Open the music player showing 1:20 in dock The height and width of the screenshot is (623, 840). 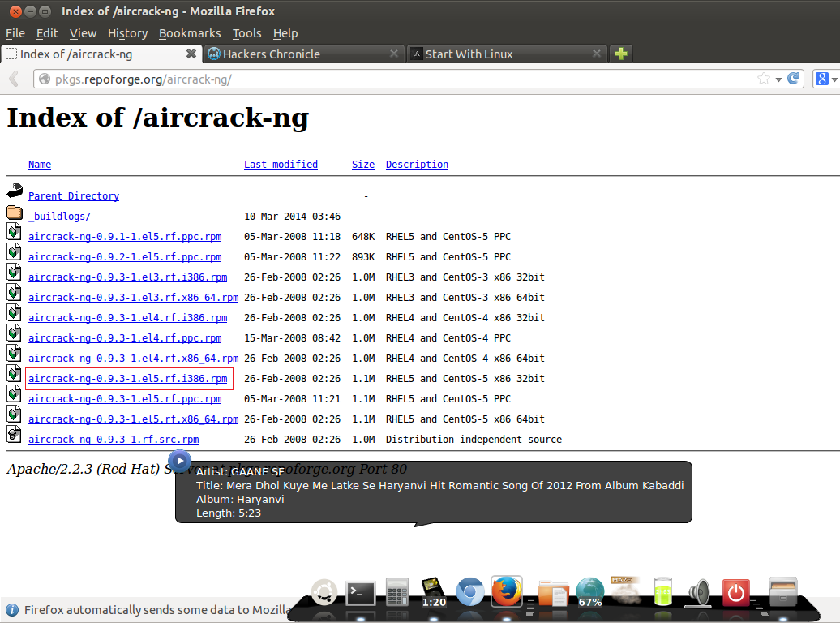(x=434, y=592)
